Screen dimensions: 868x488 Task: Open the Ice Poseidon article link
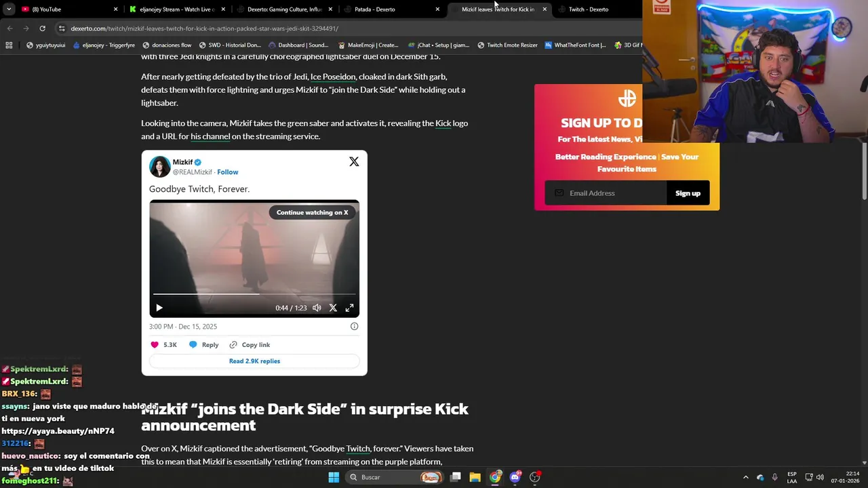click(x=333, y=77)
